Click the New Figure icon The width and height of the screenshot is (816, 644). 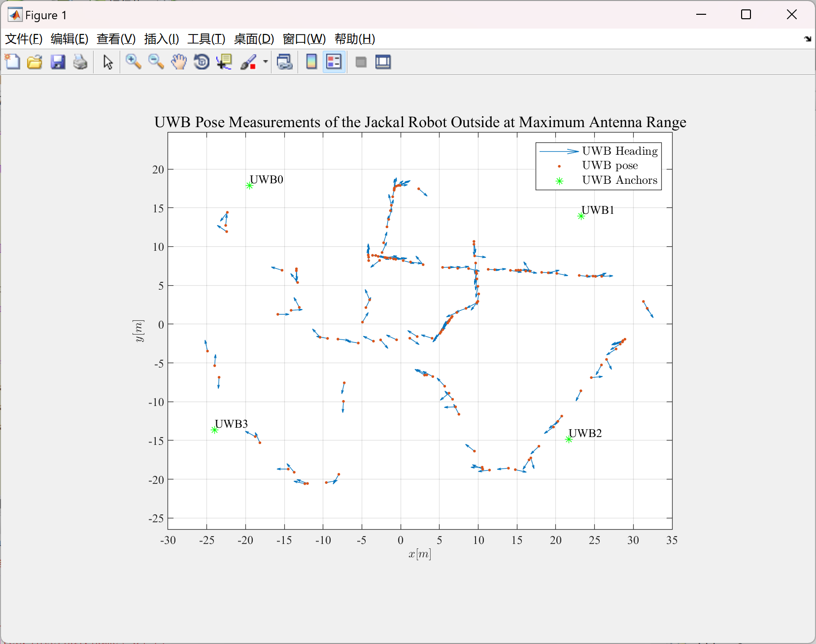point(13,62)
